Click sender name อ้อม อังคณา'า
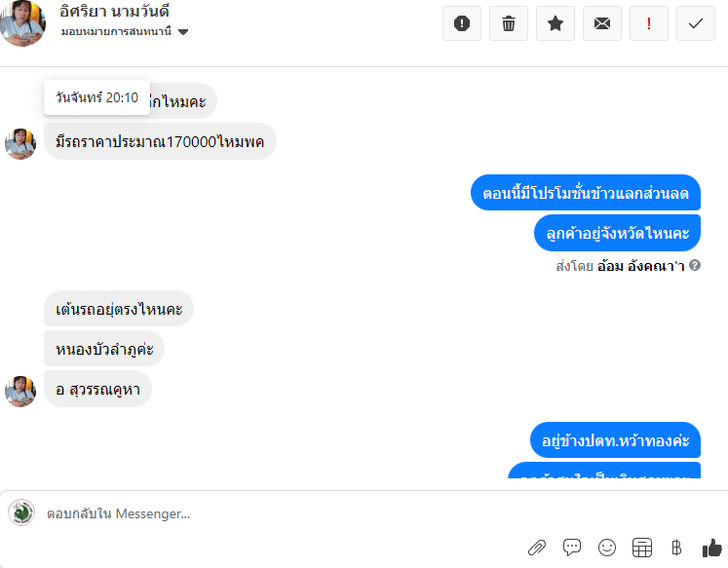Image resolution: width=728 pixels, height=568 pixels. point(640,266)
